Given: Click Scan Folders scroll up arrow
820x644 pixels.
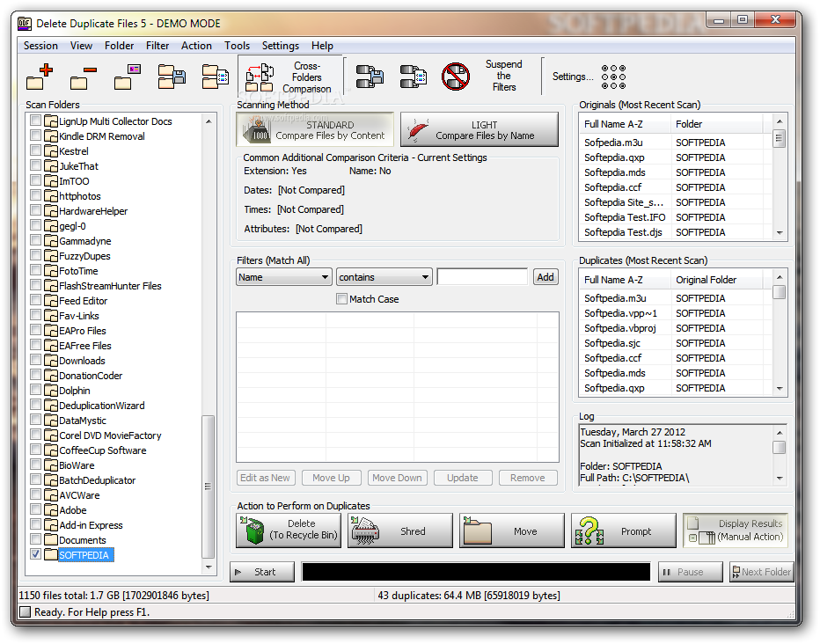Looking at the screenshot, I should tap(209, 121).
